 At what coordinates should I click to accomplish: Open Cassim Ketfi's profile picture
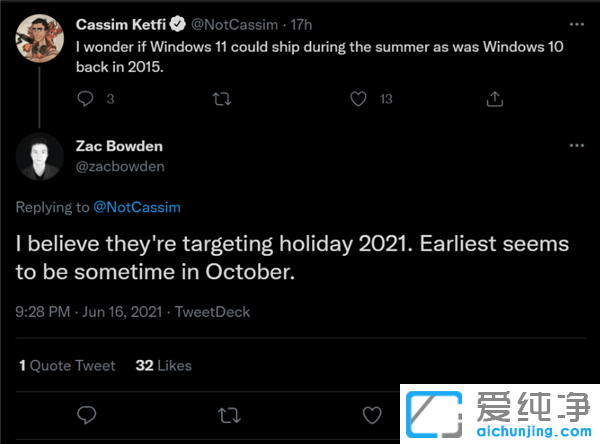point(35,37)
